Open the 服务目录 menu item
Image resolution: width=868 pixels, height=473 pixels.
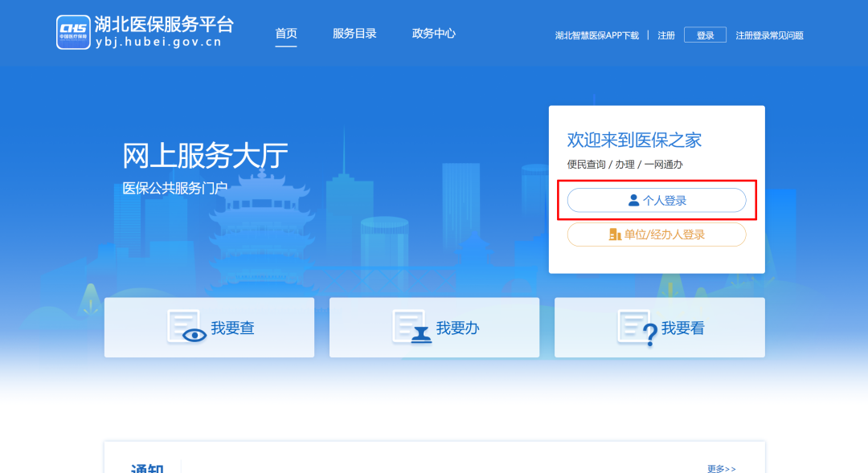tap(354, 34)
